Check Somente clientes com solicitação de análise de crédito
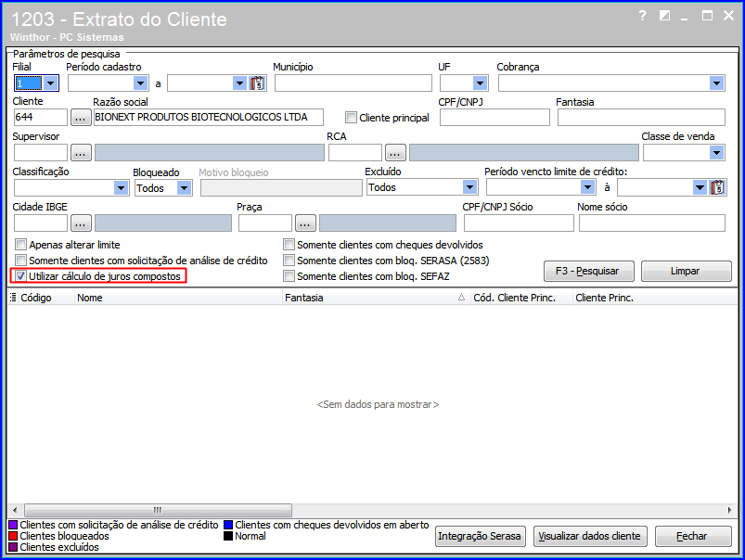Image resolution: width=745 pixels, height=560 pixels. [20, 261]
